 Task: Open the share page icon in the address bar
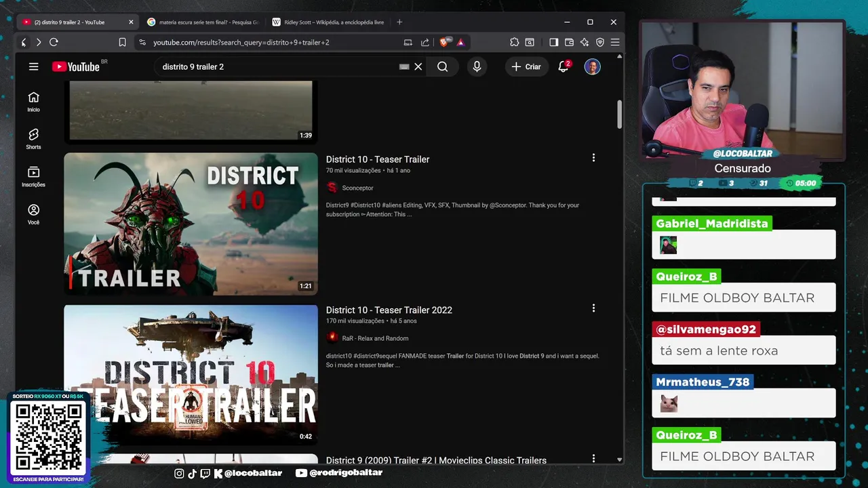425,42
